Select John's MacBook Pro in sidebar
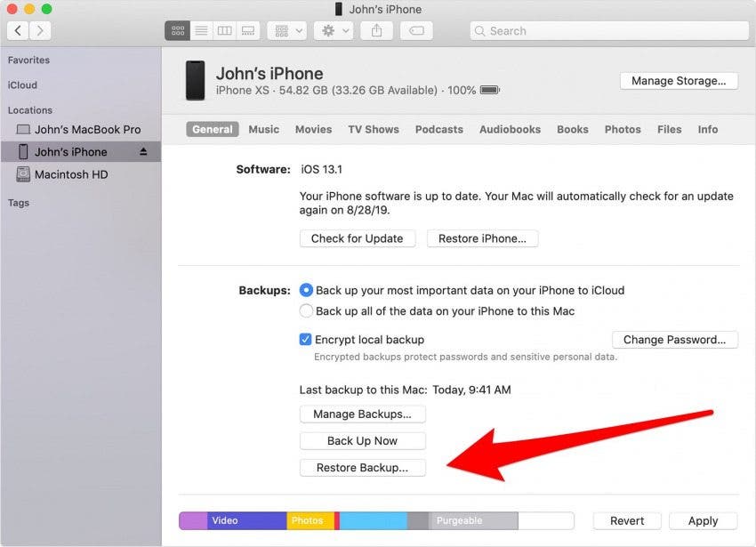Viewport: 756px width, 547px height. click(x=81, y=129)
